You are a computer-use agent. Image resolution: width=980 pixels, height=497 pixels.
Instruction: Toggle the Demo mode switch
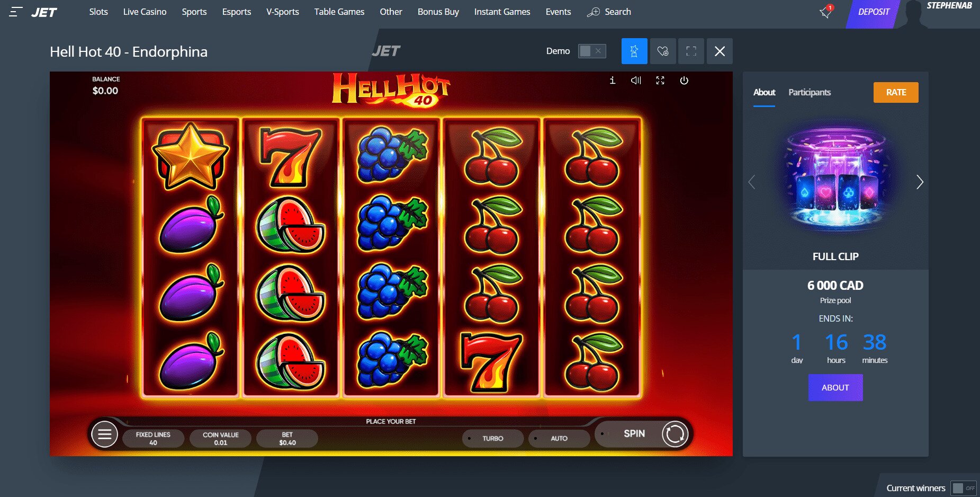[x=592, y=51]
